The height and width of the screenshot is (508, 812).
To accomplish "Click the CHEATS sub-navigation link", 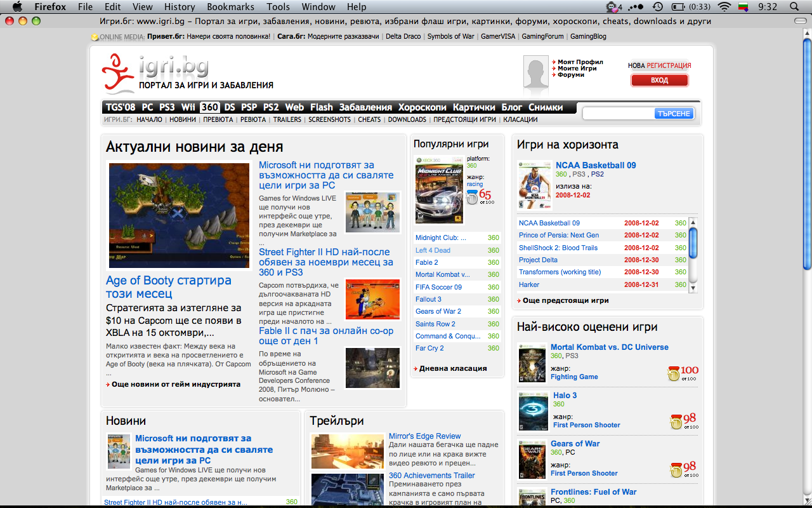I will pyautogui.click(x=369, y=119).
